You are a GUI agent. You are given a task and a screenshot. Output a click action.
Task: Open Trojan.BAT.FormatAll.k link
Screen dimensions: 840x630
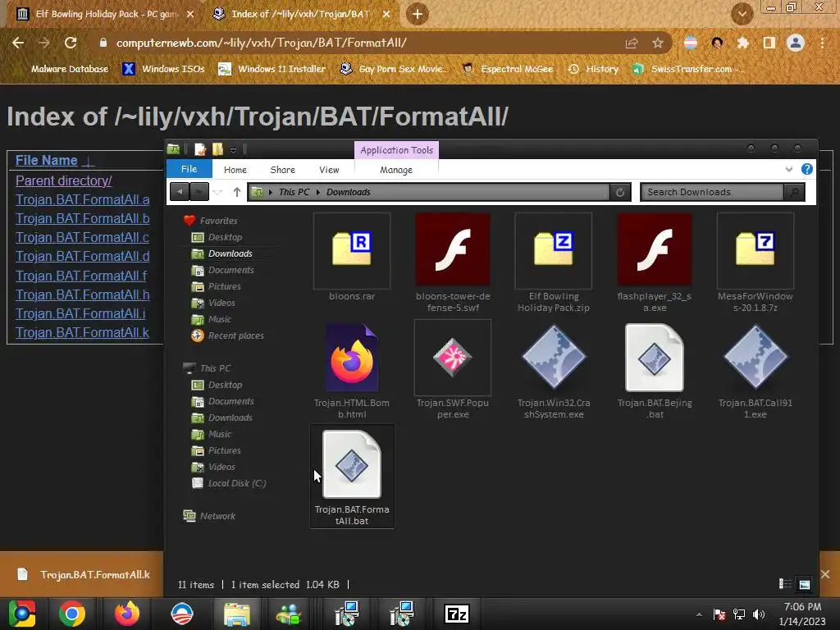coord(83,332)
